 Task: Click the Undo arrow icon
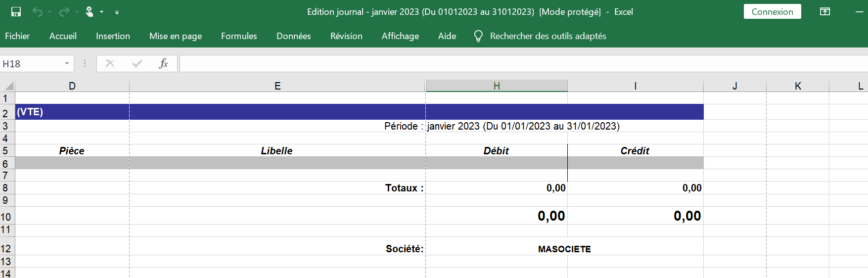pos(37,12)
